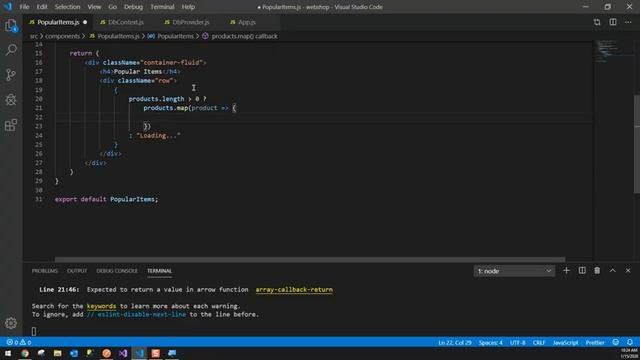Open the Selection menu
The image size is (640, 360).
coord(67,7)
